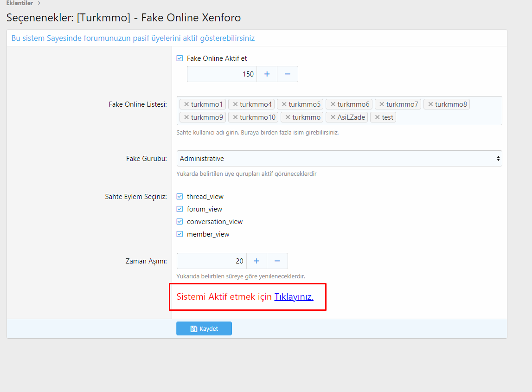
Task: Decrease the fake online count of 150
Action: (288, 74)
